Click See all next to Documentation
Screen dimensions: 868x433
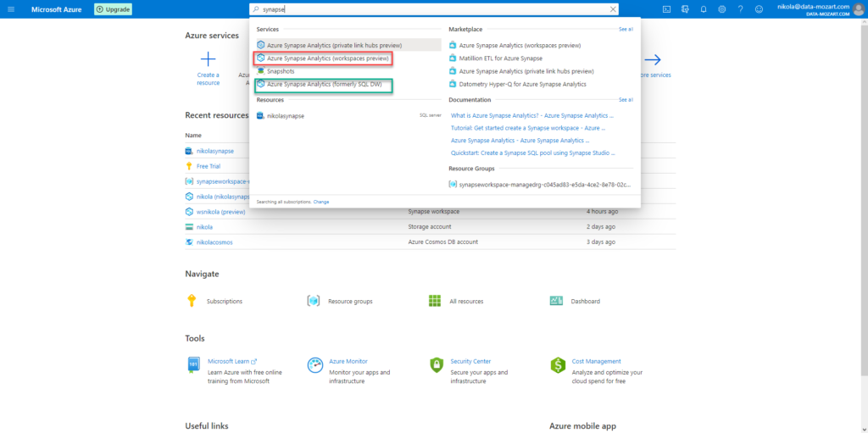coord(626,100)
